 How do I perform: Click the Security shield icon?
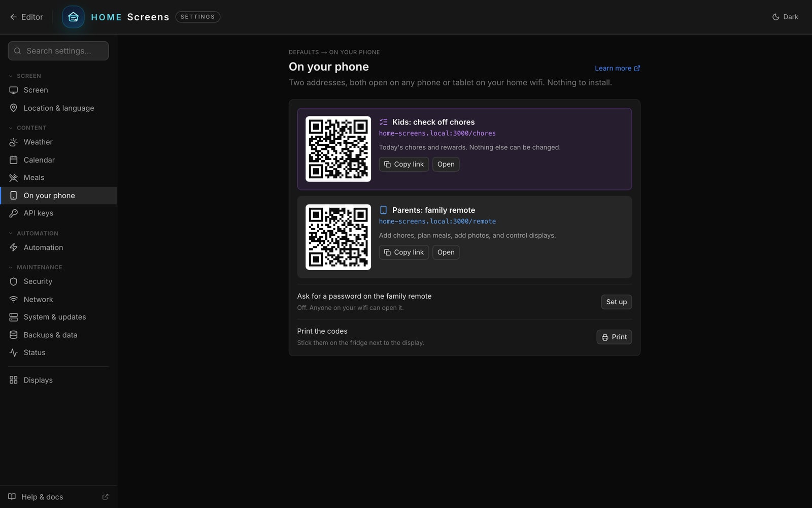pyautogui.click(x=14, y=281)
